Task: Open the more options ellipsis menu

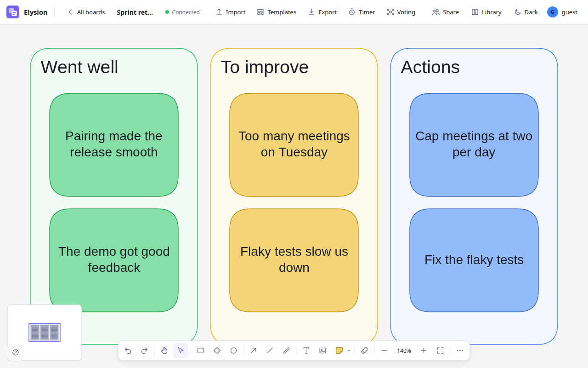Action: click(460, 351)
